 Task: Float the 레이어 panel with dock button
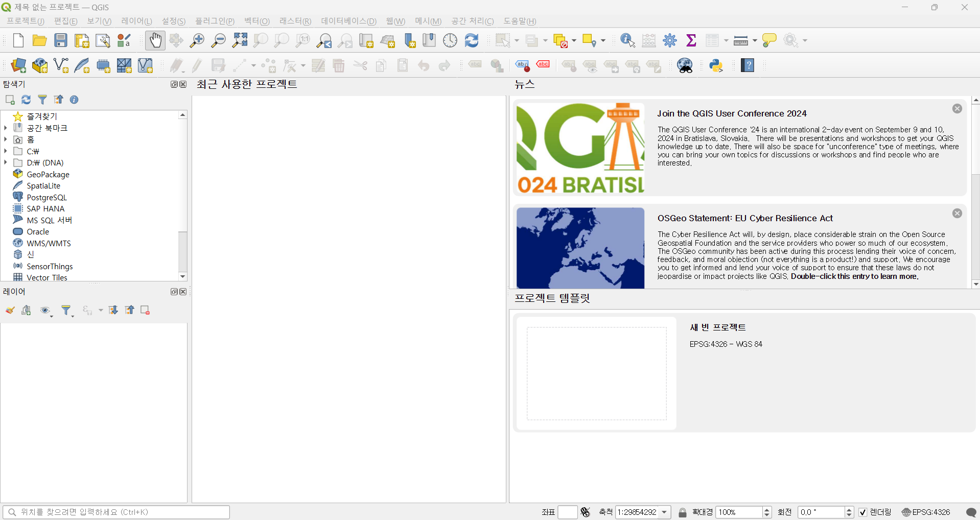coord(174,292)
